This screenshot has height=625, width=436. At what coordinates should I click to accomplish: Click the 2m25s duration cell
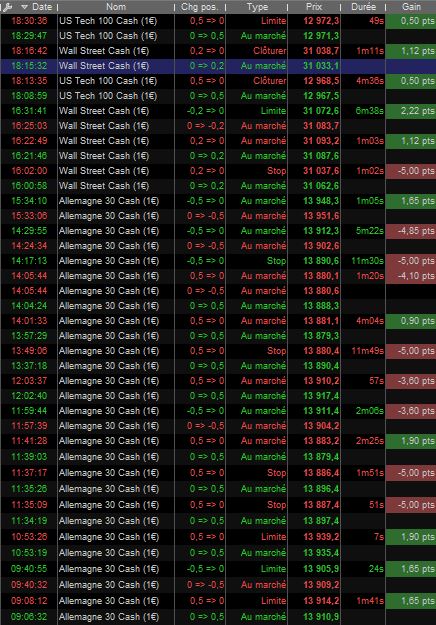click(x=370, y=441)
